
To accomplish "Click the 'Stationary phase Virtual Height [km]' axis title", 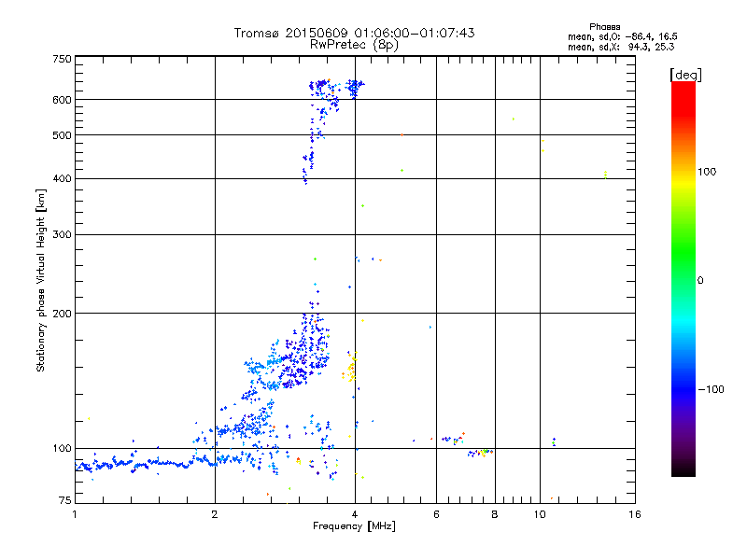I will (41, 281).
